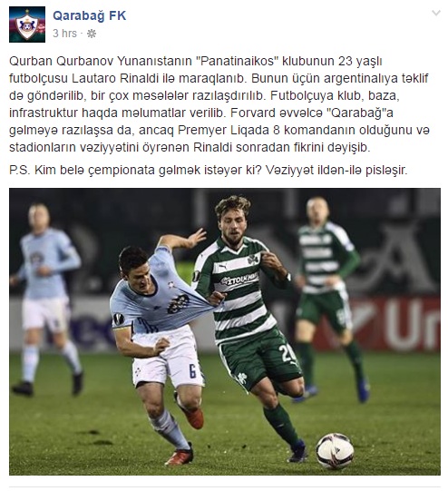Viewport: 448px width, 491px height.
Task: Click the soccer ball in the photo
Action: [x=335, y=450]
